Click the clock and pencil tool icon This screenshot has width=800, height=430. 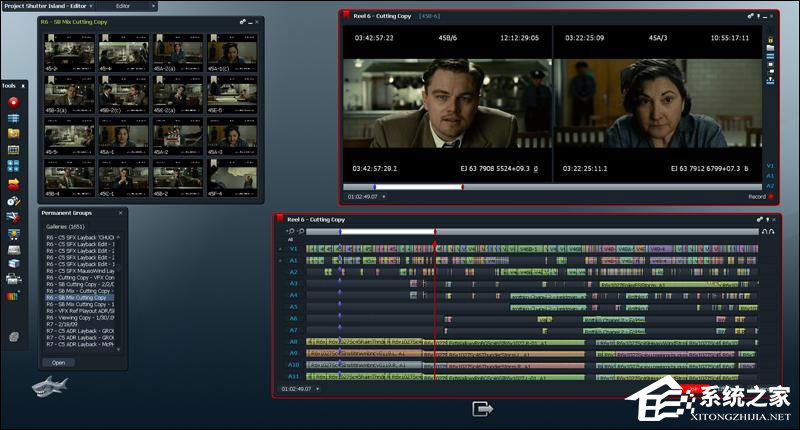point(14,201)
